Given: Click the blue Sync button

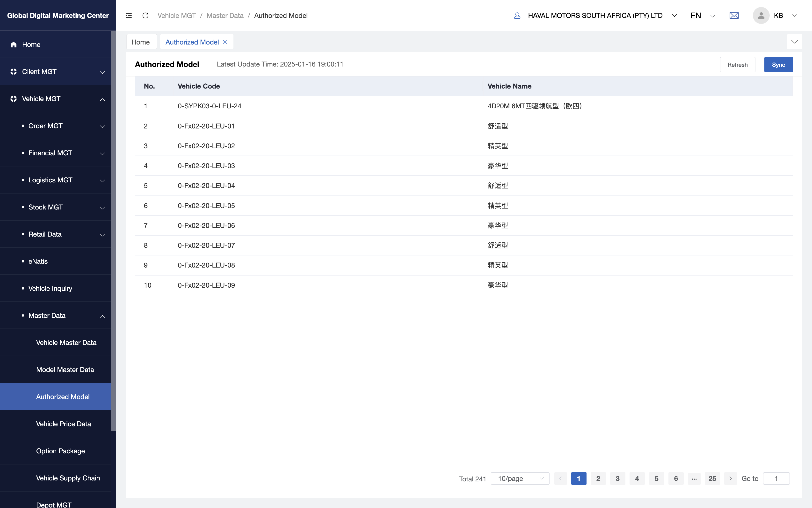Looking at the screenshot, I should click(778, 65).
